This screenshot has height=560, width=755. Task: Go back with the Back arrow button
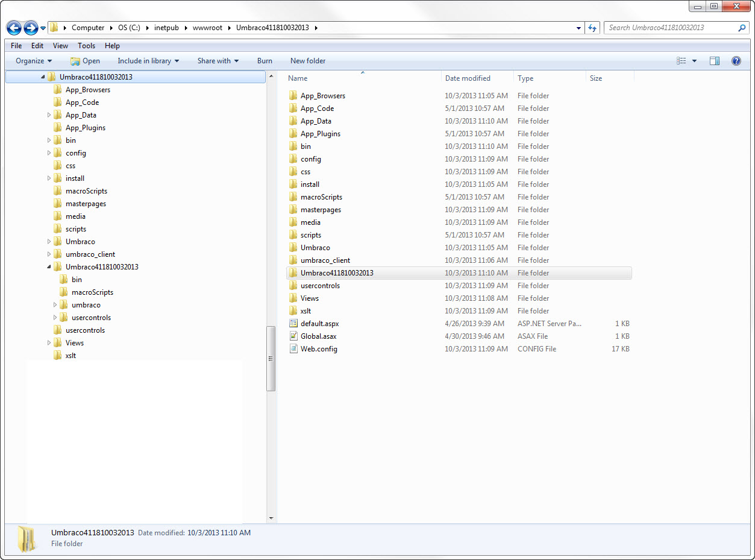pos(14,28)
